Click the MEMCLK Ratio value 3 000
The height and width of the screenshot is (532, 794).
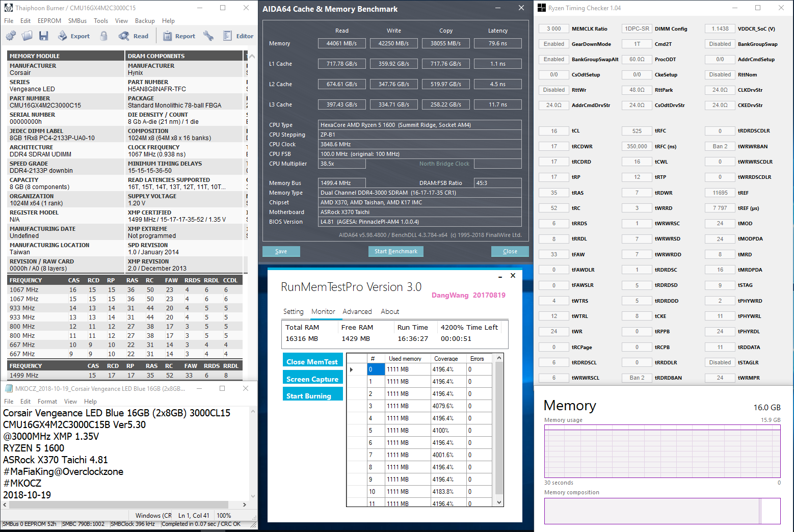553,29
